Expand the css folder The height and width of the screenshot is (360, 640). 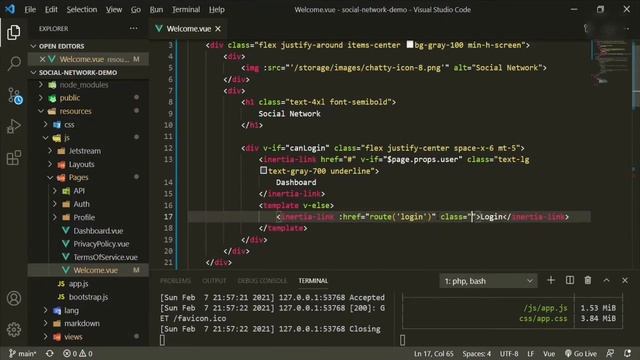coord(45,124)
